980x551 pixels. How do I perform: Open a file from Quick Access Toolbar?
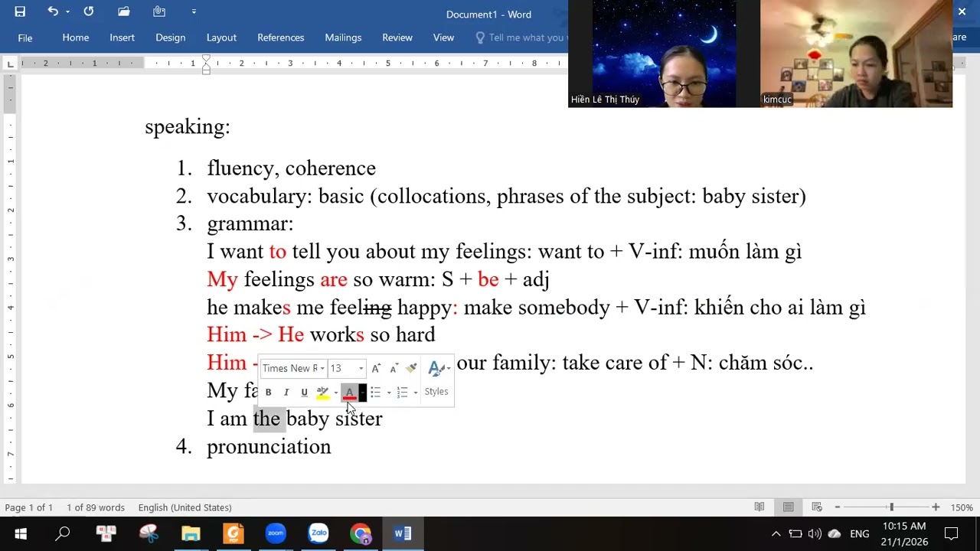124,11
